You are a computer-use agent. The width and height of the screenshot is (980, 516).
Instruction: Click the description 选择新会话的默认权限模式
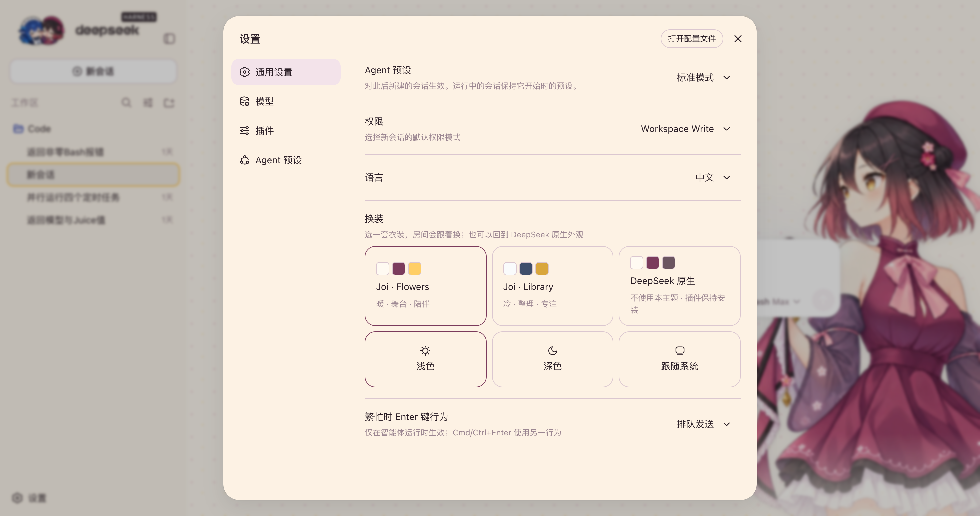coord(412,137)
